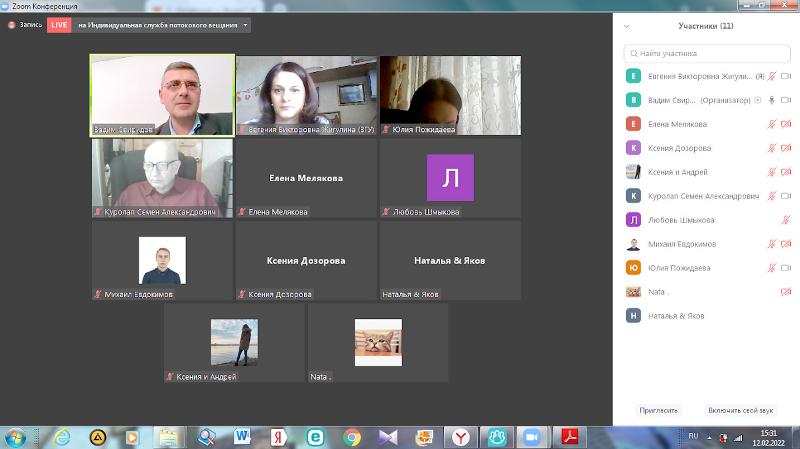
Task: Click the camera-off icon next to Nata
Action: tap(785, 292)
